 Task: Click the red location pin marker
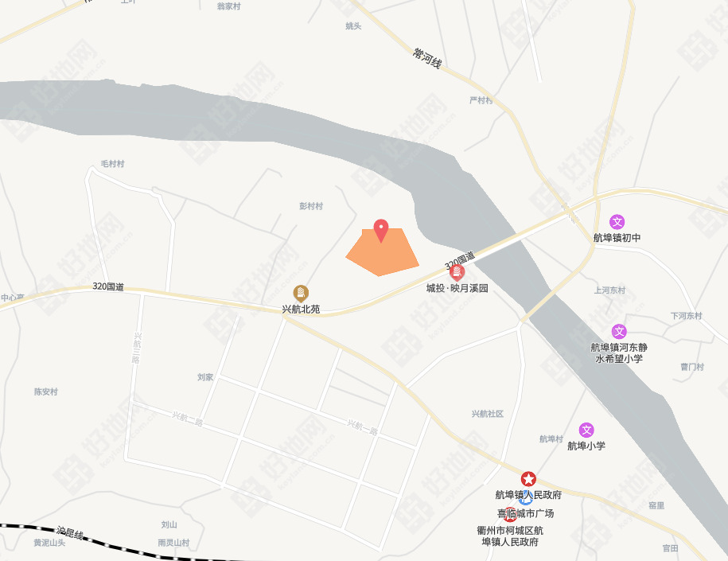pyautogui.click(x=381, y=231)
